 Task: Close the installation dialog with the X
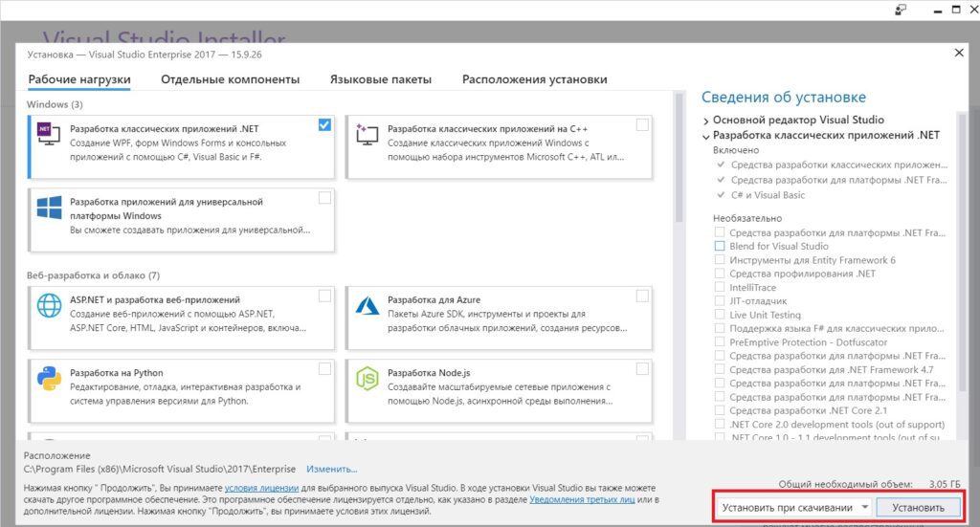tap(959, 53)
